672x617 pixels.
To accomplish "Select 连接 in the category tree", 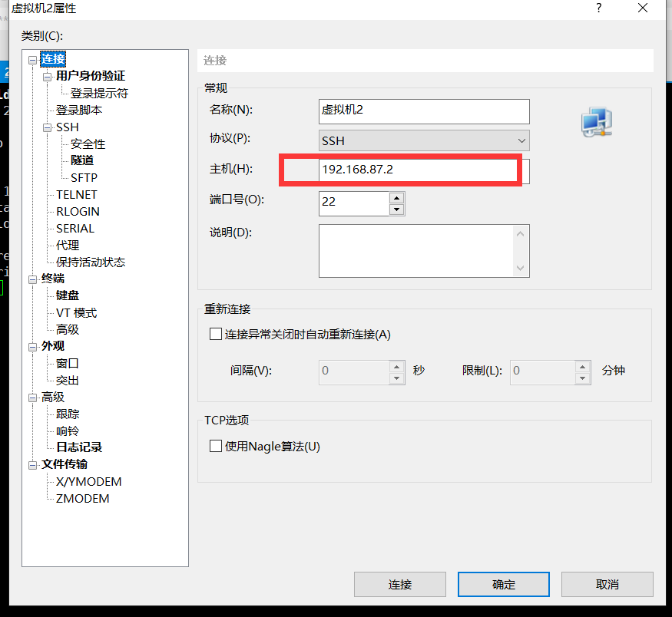I will point(53,59).
